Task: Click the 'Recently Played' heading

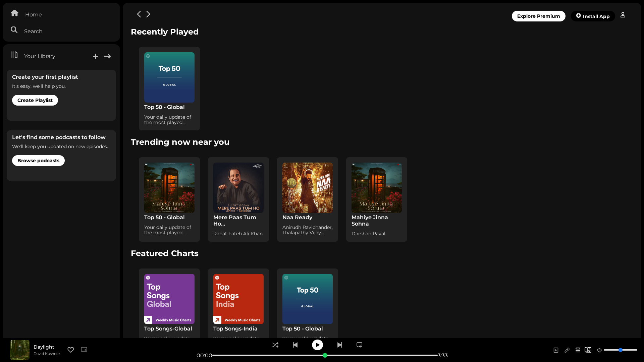Action: [x=165, y=32]
